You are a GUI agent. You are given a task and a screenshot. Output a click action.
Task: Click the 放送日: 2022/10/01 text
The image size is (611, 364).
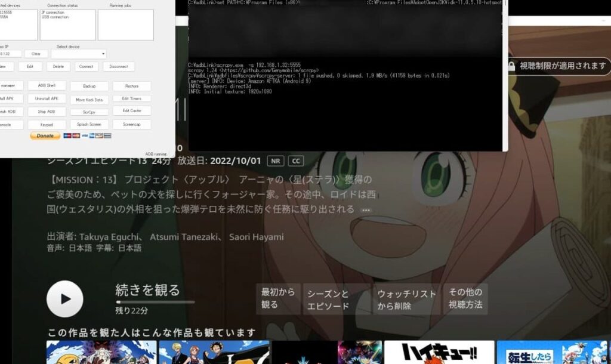click(219, 161)
